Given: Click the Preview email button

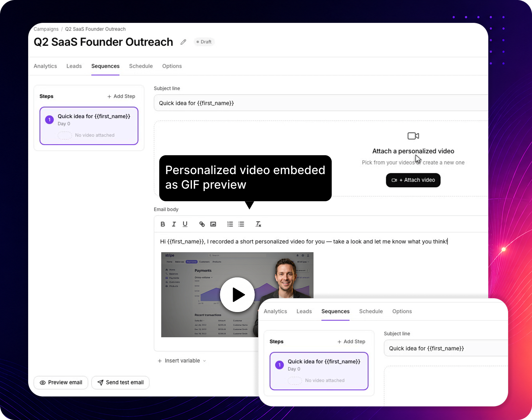Looking at the screenshot, I should pyautogui.click(x=61, y=383).
